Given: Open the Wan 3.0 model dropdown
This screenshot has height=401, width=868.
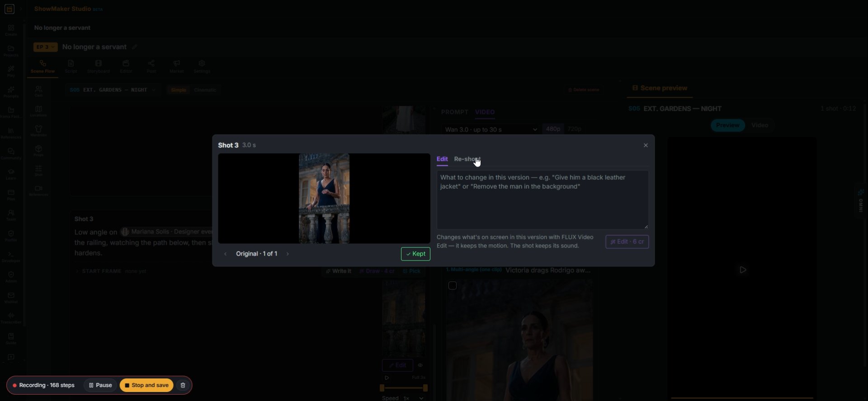Looking at the screenshot, I should [x=491, y=130].
